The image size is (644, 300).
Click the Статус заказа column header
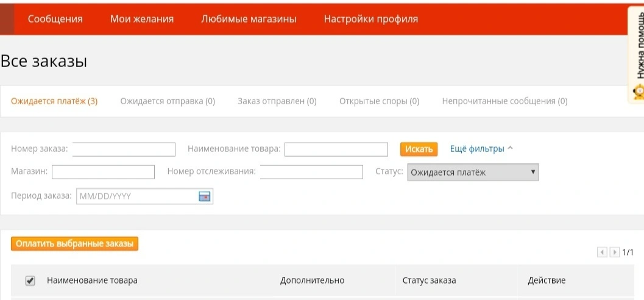click(429, 280)
